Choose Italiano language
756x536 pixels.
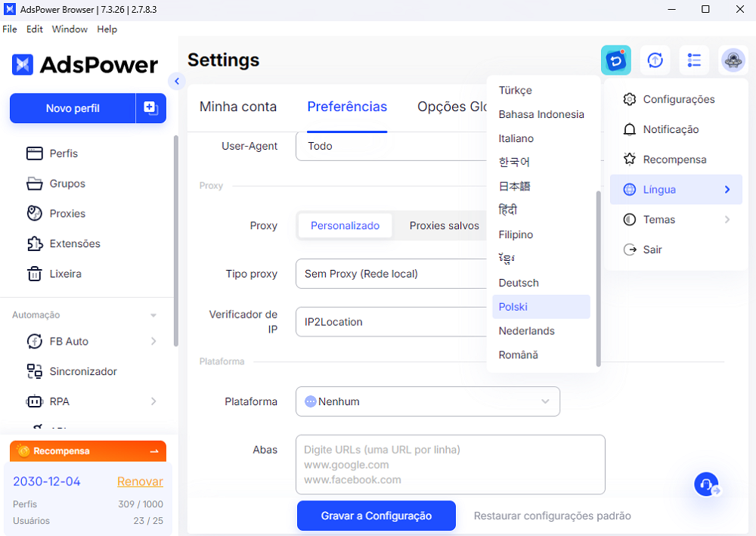[541, 138]
